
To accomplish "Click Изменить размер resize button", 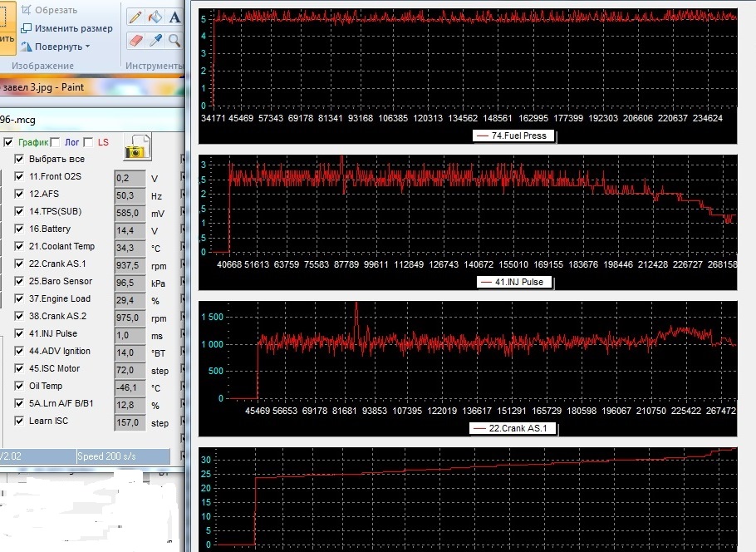I will pyautogui.click(x=67, y=28).
